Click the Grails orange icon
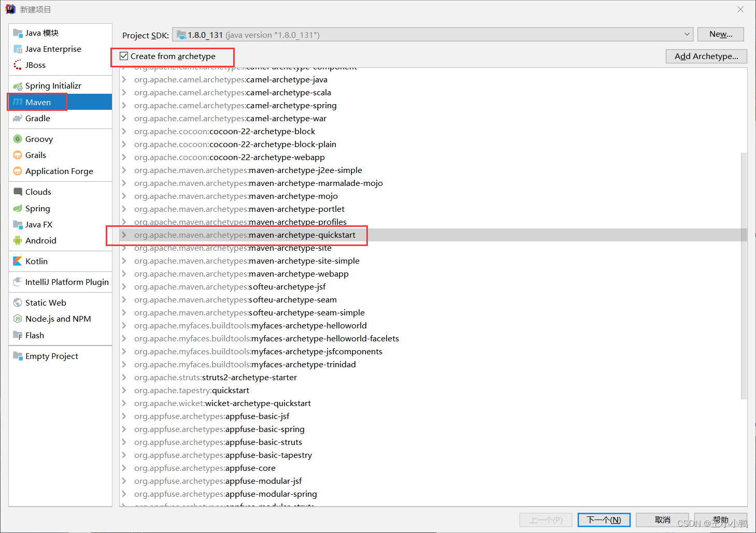Image resolution: width=756 pixels, height=533 pixels. tap(18, 155)
